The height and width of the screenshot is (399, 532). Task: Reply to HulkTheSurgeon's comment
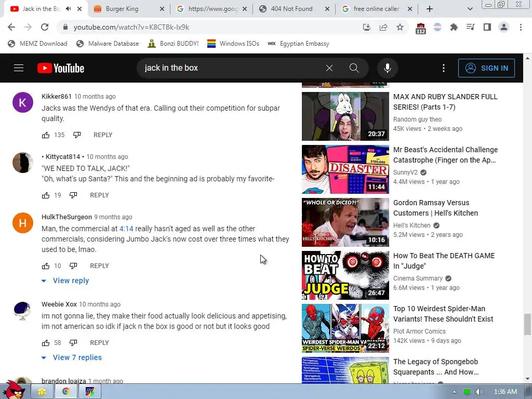(99, 266)
